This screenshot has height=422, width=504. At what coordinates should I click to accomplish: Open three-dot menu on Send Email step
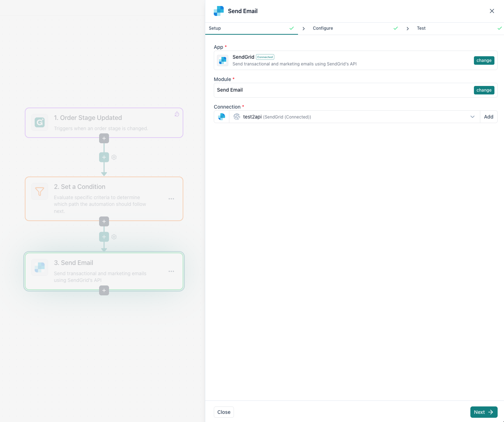click(171, 271)
